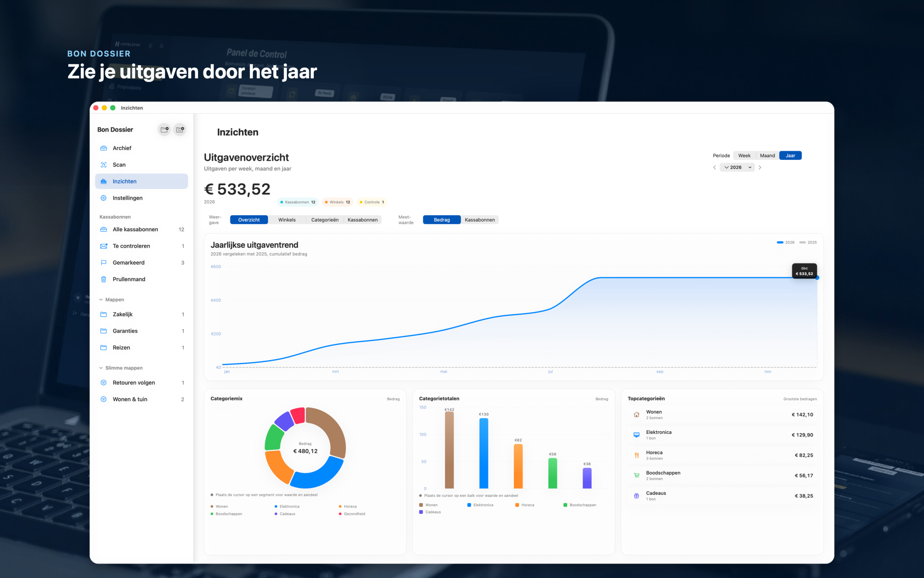Switch Meetwaarde to Kassabonnen
Viewport: 924px width, 578px height.
(480, 220)
